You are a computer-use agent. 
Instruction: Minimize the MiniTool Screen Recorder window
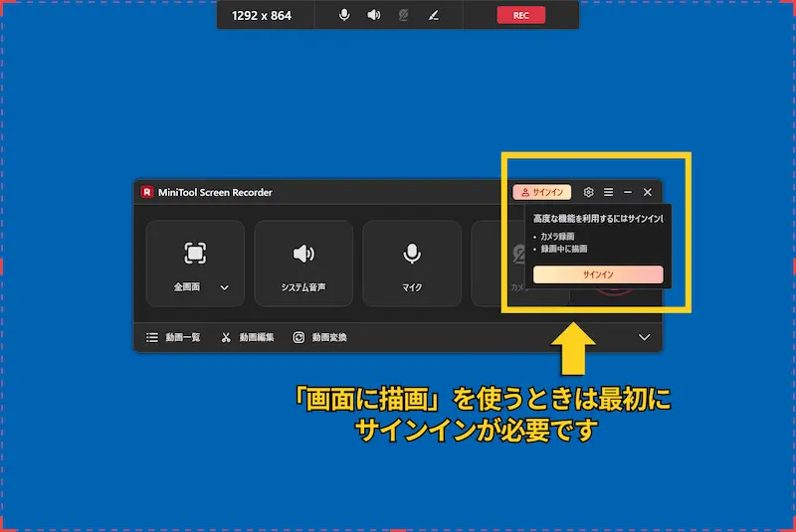628,192
